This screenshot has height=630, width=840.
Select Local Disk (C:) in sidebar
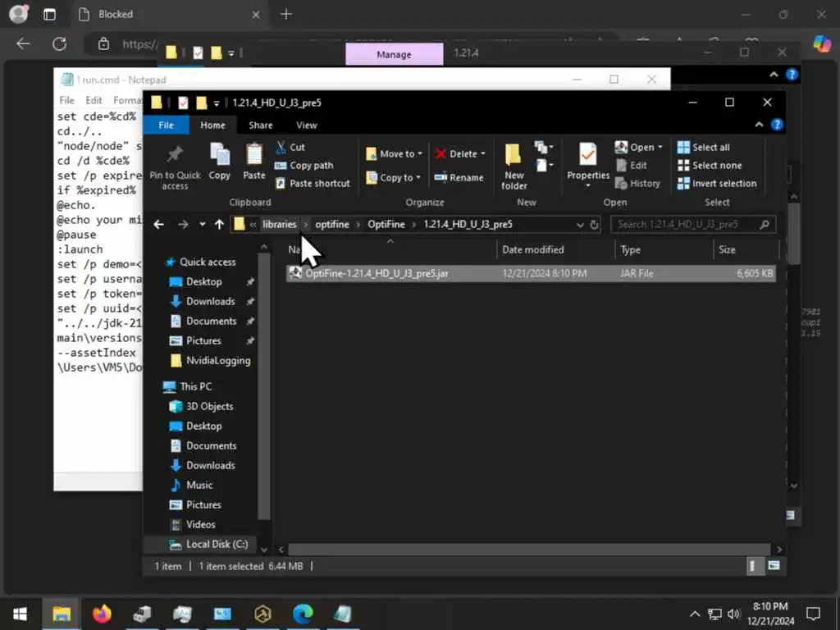(209, 545)
